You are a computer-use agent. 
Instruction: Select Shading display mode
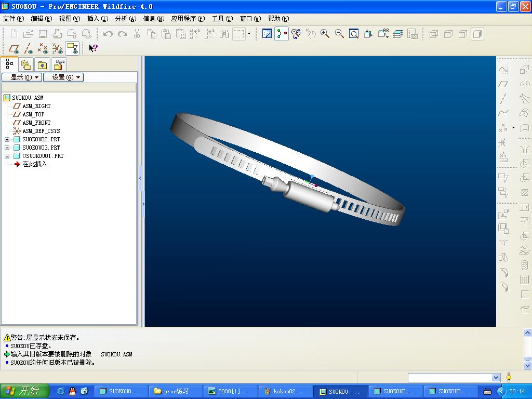pyautogui.click(x=477, y=34)
